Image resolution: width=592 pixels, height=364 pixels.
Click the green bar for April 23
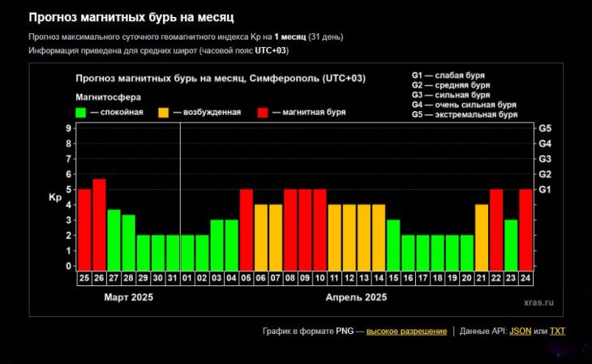click(x=511, y=243)
